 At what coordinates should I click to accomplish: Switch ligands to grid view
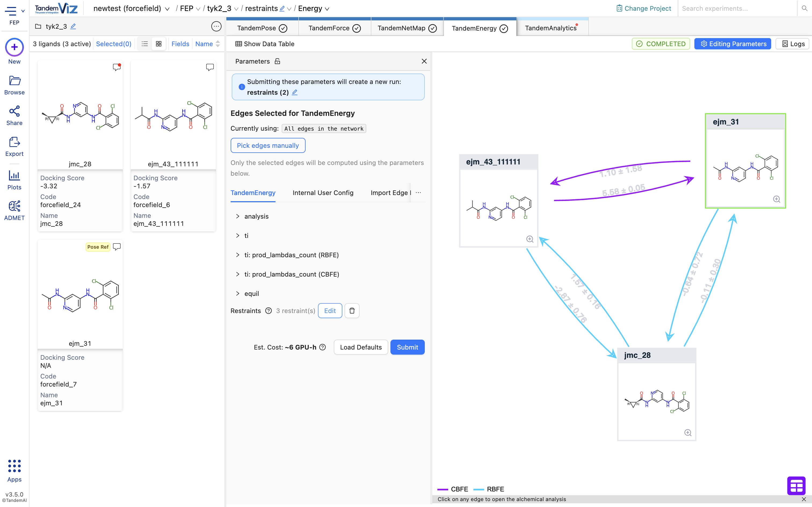(x=159, y=44)
